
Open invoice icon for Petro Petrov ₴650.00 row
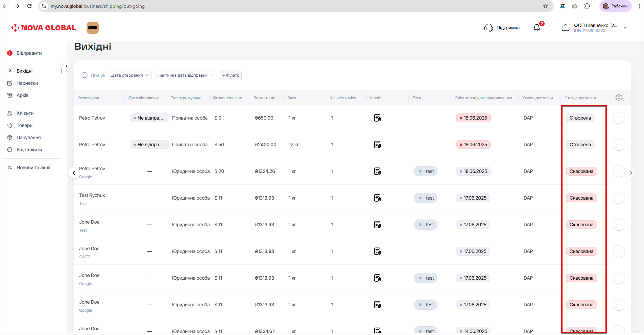click(x=378, y=118)
